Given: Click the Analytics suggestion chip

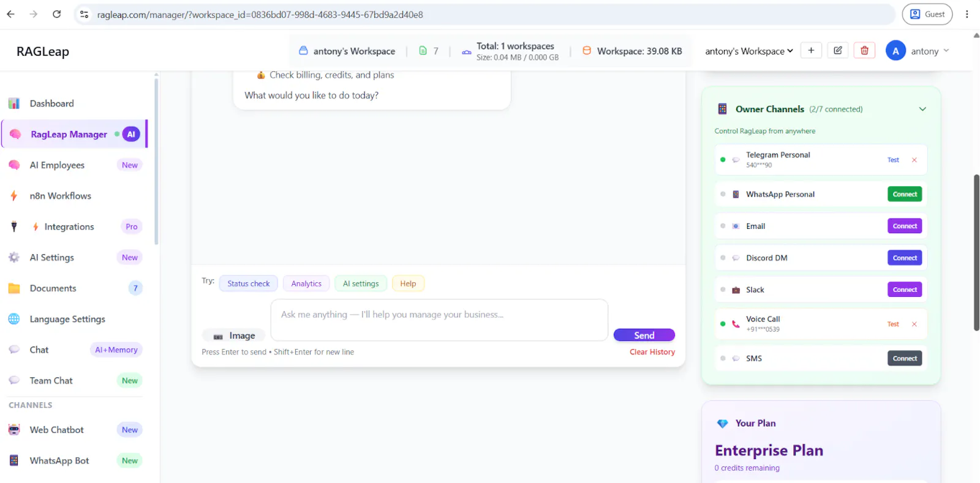Looking at the screenshot, I should tap(306, 283).
